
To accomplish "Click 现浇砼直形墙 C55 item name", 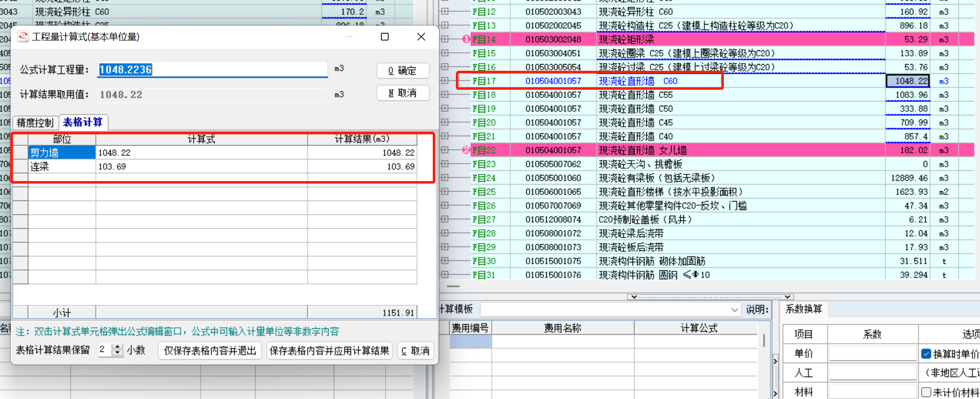I will point(636,94).
